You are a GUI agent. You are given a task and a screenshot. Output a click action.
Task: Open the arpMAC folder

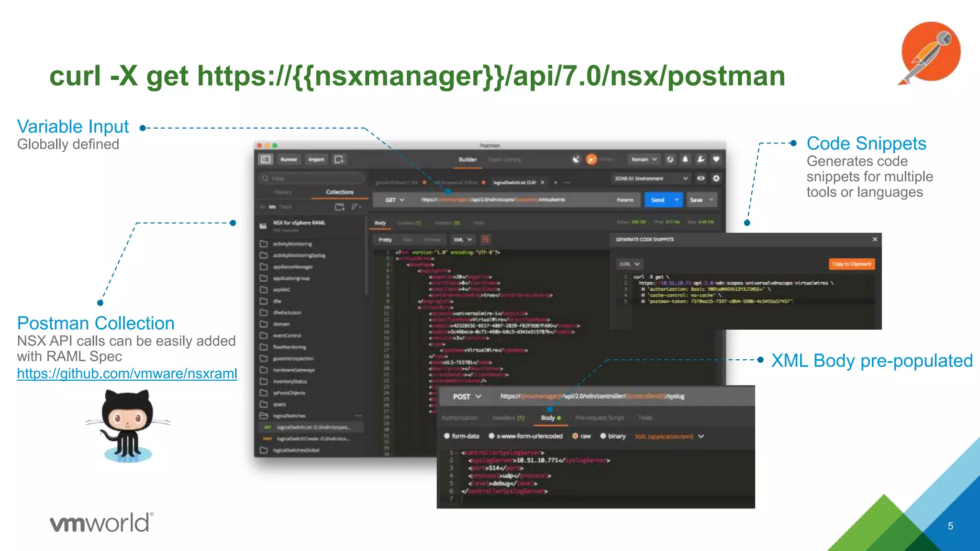click(282, 290)
